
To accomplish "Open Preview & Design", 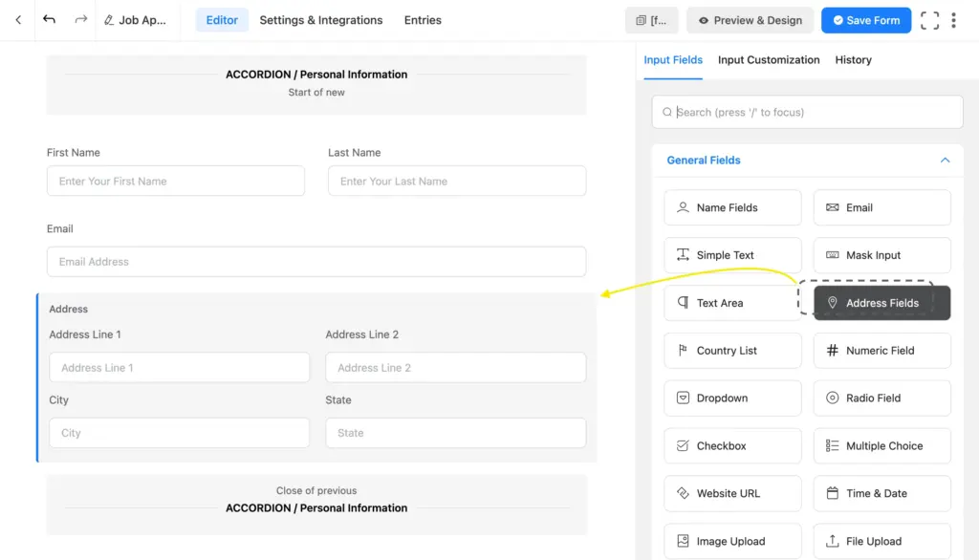I will point(750,19).
